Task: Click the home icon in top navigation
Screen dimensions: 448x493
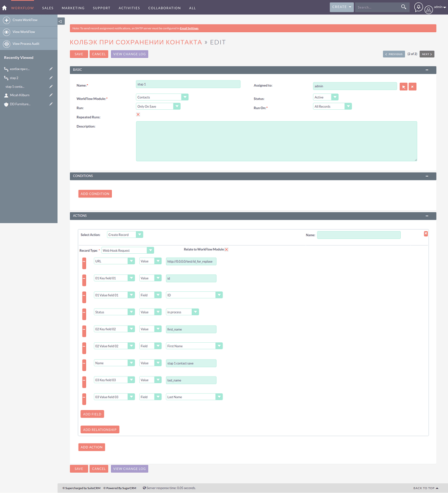Action: click(x=4, y=8)
